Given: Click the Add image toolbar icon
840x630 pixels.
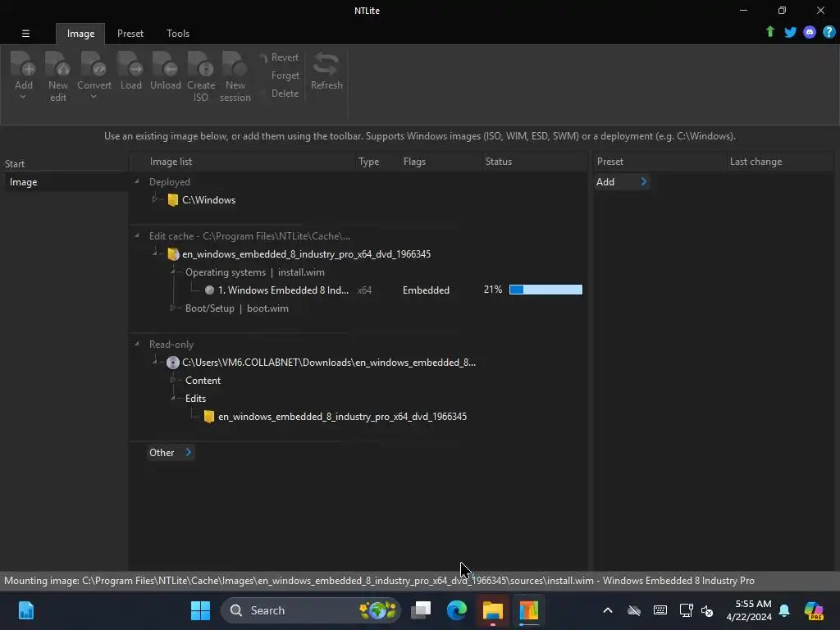Looking at the screenshot, I should pyautogui.click(x=23, y=64).
